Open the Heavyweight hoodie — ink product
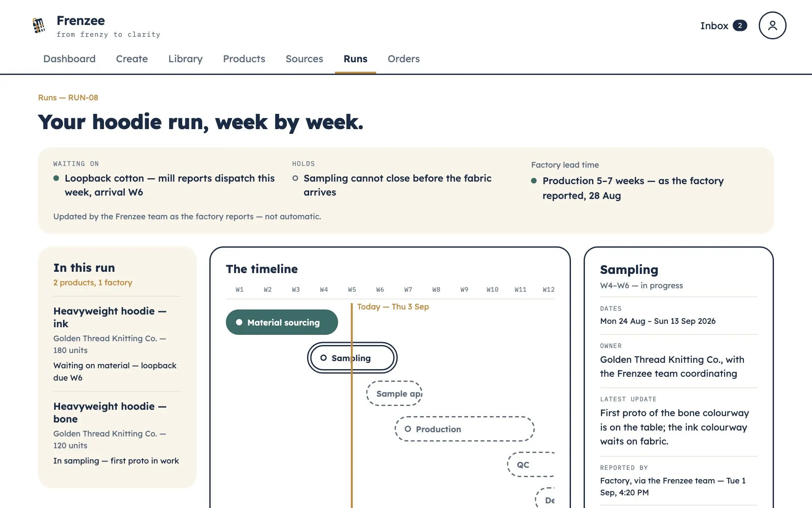 (x=110, y=317)
